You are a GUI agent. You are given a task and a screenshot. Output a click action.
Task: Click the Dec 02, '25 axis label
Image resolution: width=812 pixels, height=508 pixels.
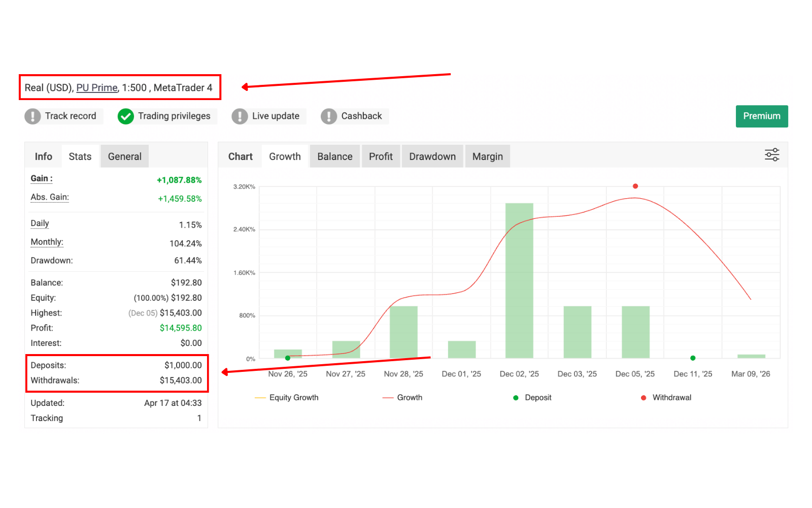pyautogui.click(x=519, y=374)
